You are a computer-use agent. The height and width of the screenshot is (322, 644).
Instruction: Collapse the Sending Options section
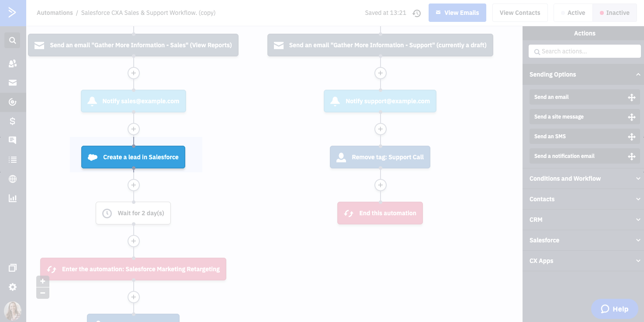click(583, 74)
